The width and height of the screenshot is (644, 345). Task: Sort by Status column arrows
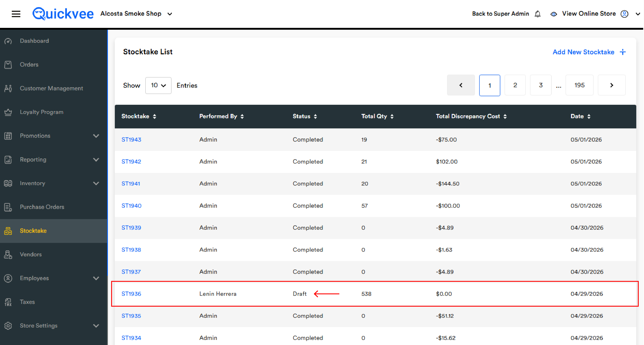pos(315,116)
